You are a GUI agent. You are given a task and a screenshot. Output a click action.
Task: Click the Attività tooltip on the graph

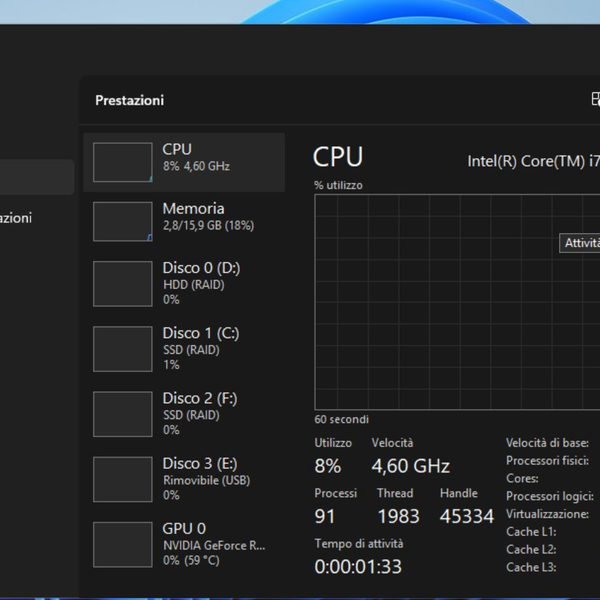[581, 243]
